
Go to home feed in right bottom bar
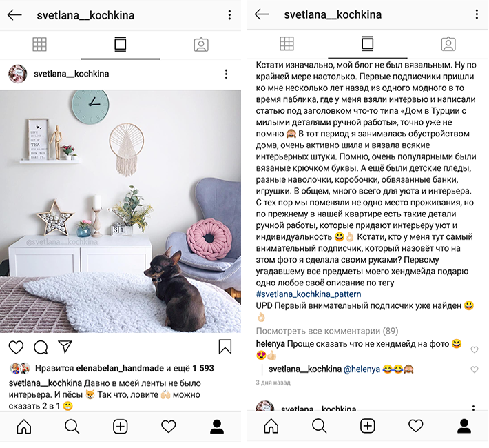[x=271, y=426]
